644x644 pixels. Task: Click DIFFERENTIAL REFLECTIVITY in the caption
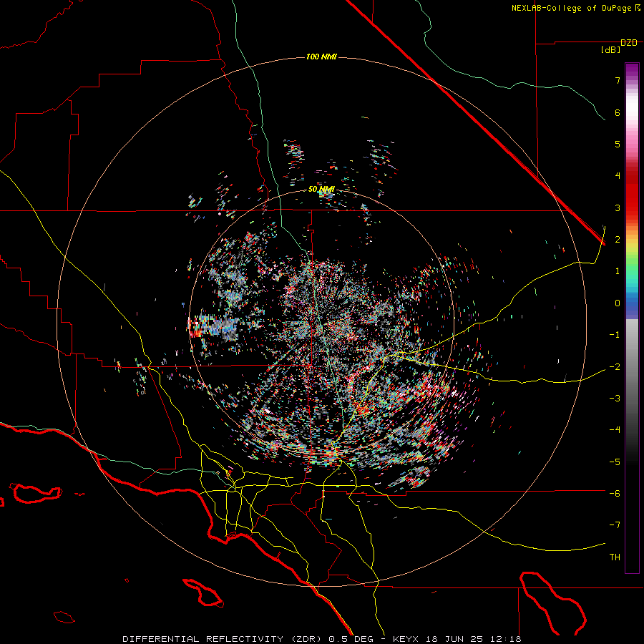pyautogui.click(x=203, y=639)
